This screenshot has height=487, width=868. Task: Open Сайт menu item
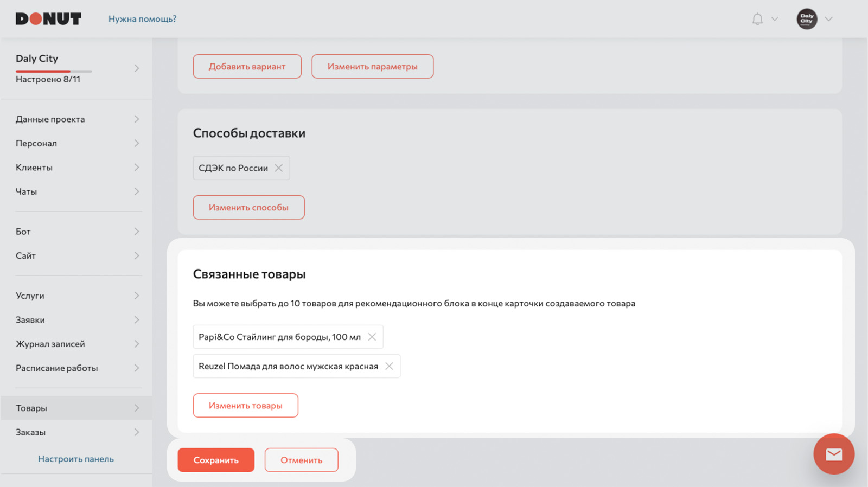click(x=77, y=255)
